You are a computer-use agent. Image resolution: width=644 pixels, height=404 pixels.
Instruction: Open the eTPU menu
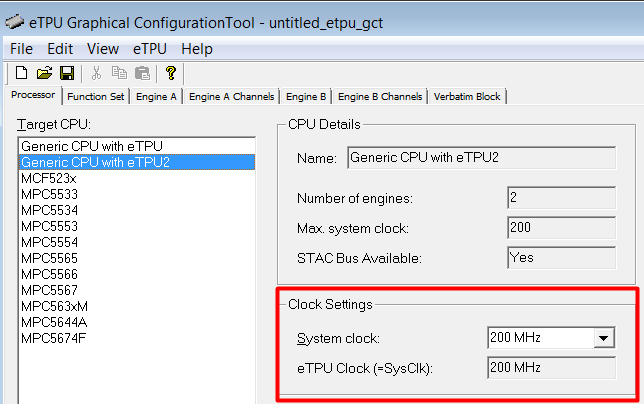(x=149, y=48)
